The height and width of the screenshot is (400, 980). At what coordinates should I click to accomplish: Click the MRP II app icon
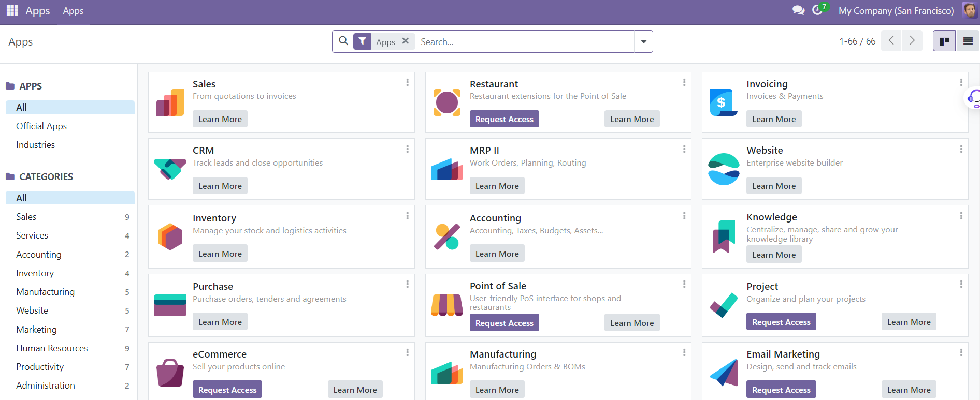click(447, 169)
